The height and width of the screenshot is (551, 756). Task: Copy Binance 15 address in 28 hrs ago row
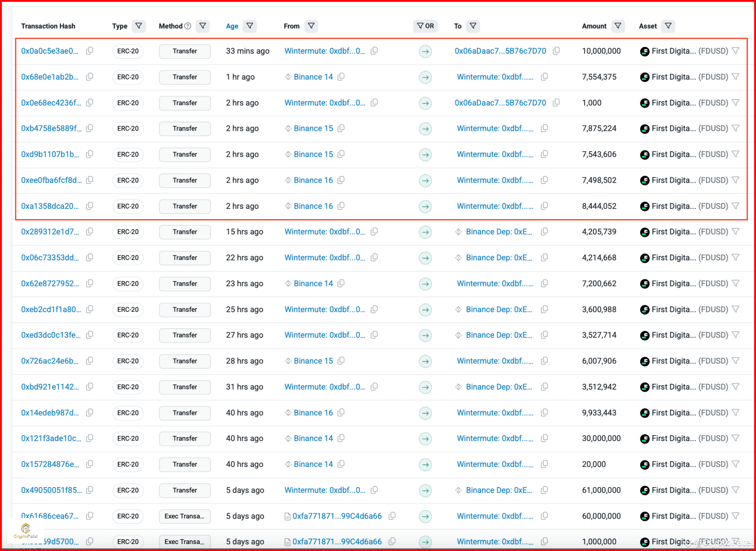341,361
